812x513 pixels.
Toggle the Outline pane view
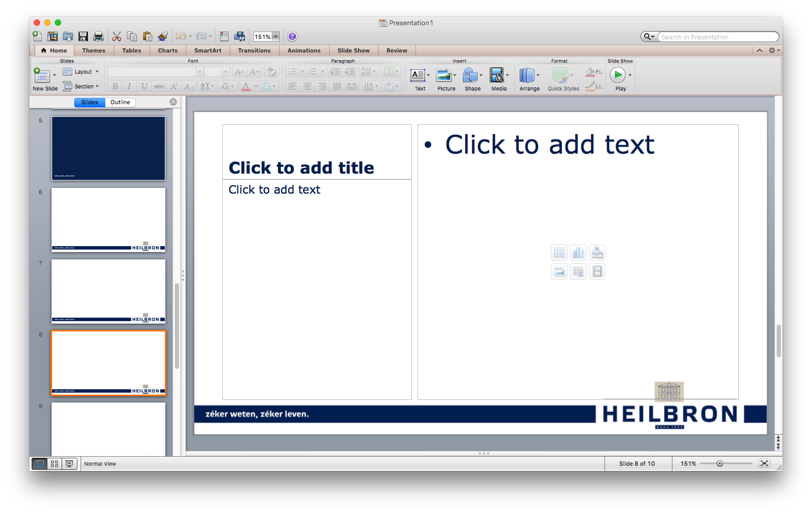pyautogui.click(x=120, y=102)
